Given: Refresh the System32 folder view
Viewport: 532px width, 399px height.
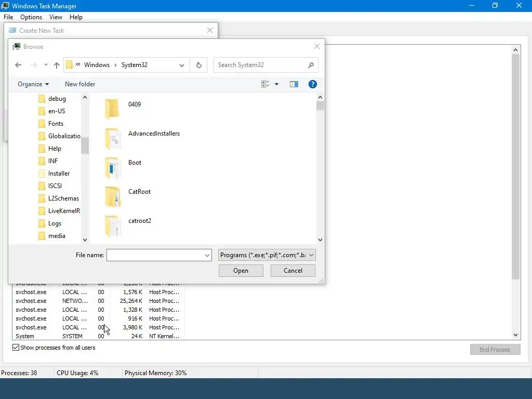Looking at the screenshot, I should 199,65.
